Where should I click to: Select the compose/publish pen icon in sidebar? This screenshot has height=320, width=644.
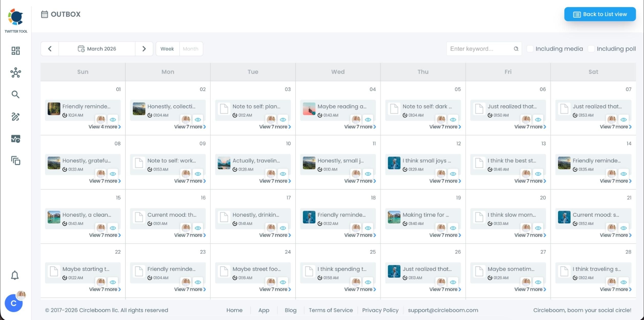tap(15, 117)
